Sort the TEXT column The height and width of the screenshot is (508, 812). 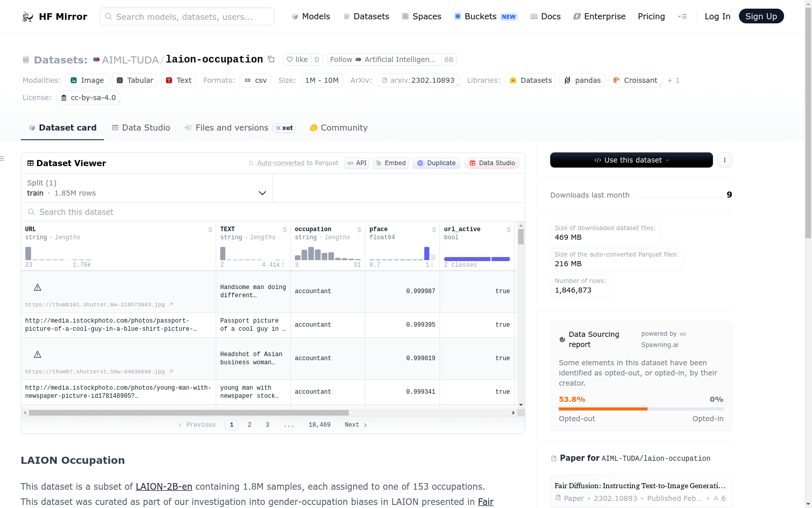tap(285, 230)
